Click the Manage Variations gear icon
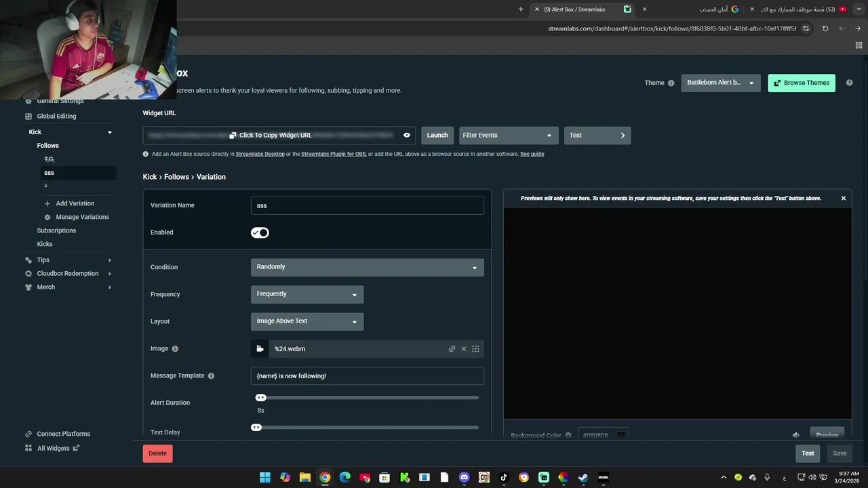The image size is (868, 488). 47,217
